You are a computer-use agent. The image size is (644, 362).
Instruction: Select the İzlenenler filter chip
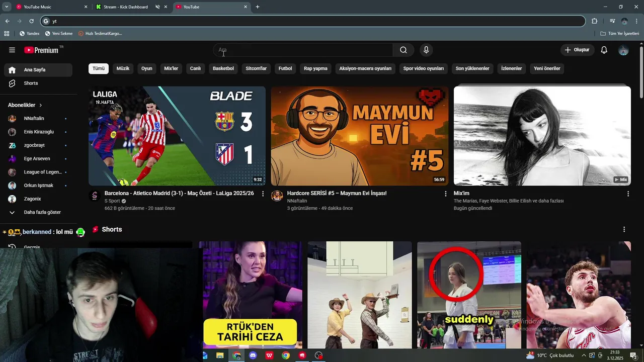(512, 68)
